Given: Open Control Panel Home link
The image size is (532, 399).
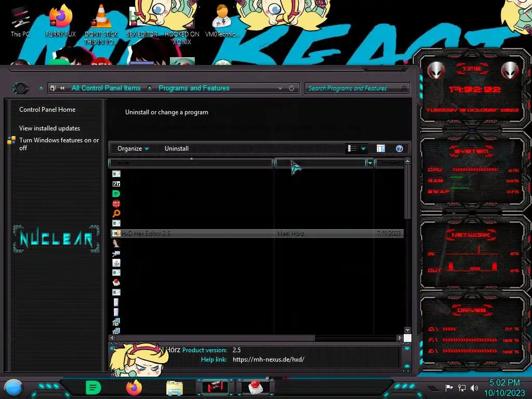Looking at the screenshot, I should (47, 110).
